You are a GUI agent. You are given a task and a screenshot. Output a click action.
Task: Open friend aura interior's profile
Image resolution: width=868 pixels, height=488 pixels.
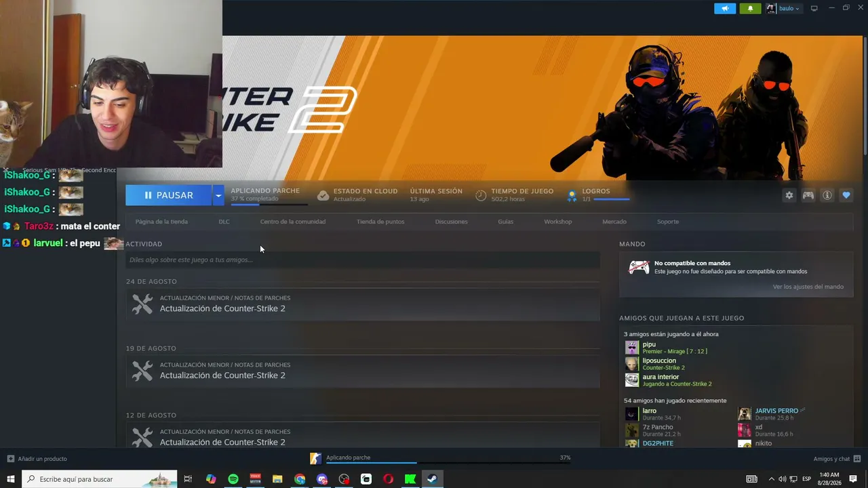[x=660, y=377]
